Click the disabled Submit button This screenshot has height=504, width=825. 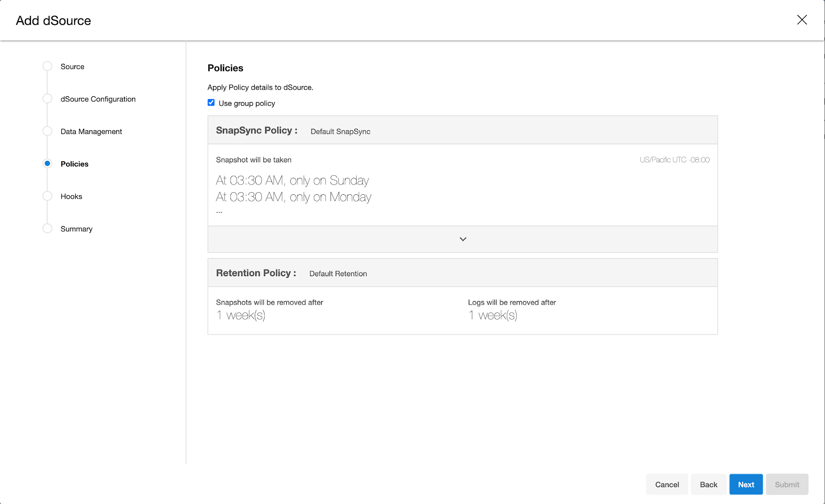point(787,484)
